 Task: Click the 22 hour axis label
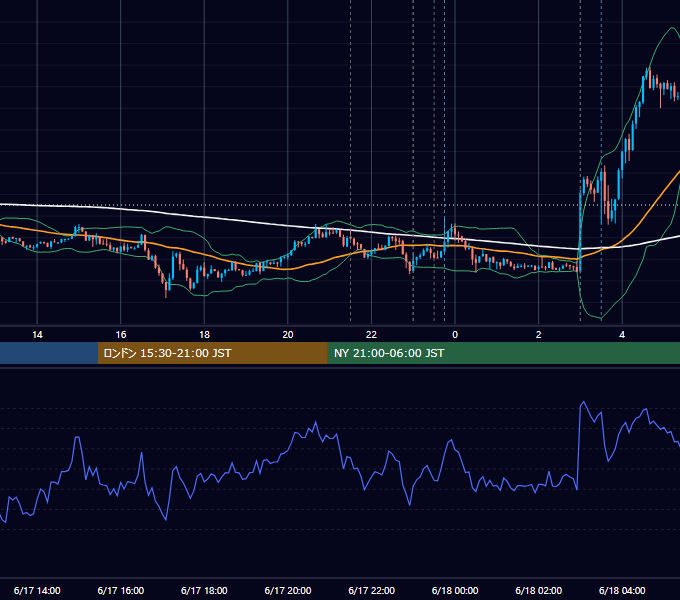[x=371, y=335]
